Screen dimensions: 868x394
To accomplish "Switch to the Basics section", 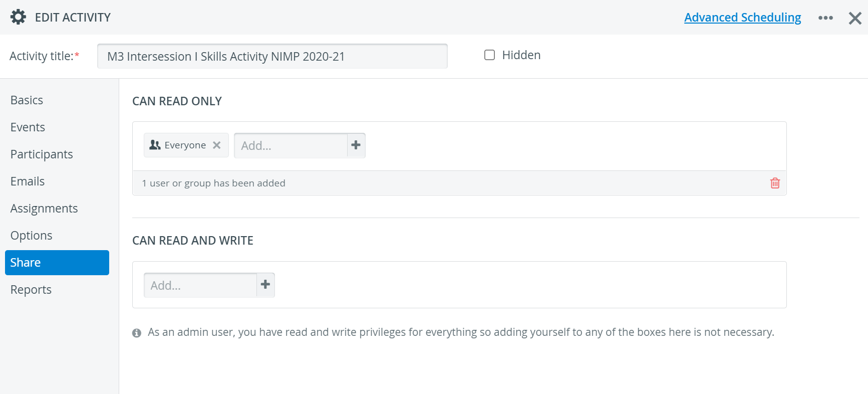I will pyautogui.click(x=27, y=100).
